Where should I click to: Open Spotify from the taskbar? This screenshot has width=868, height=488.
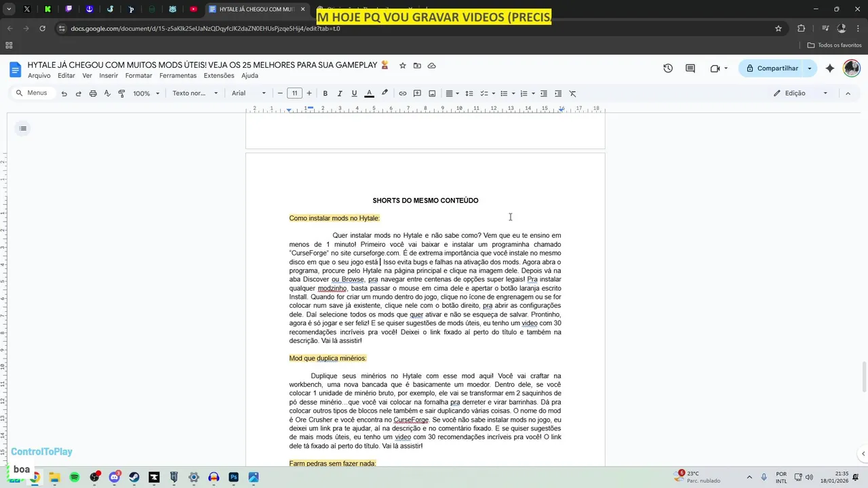pos(75,477)
